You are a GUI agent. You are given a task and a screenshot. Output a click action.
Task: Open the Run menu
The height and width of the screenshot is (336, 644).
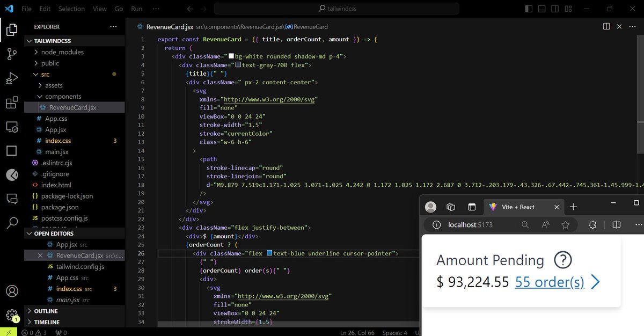click(137, 9)
